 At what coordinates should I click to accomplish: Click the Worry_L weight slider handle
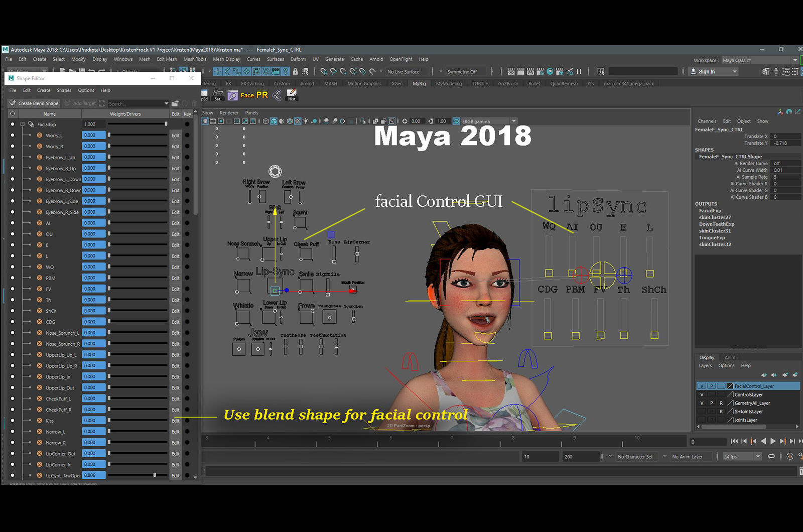coord(109,135)
